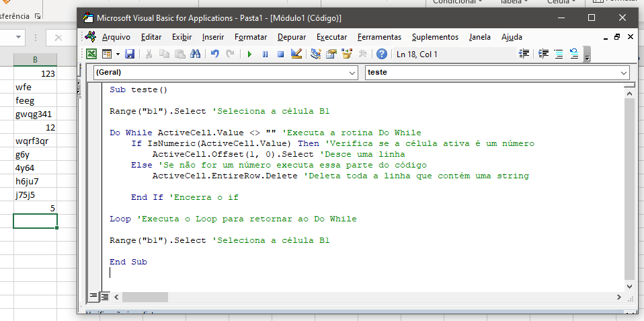Open the Excel Name Box dropdown arrow
644x321 pixels.
click(18, 38)
